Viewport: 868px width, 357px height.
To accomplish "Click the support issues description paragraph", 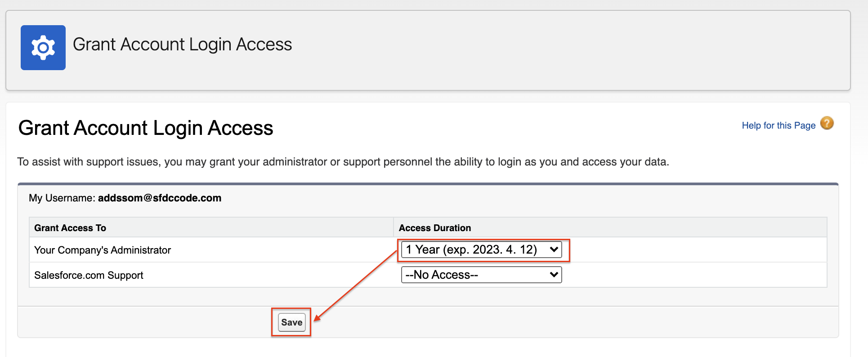I will point(343,162).
